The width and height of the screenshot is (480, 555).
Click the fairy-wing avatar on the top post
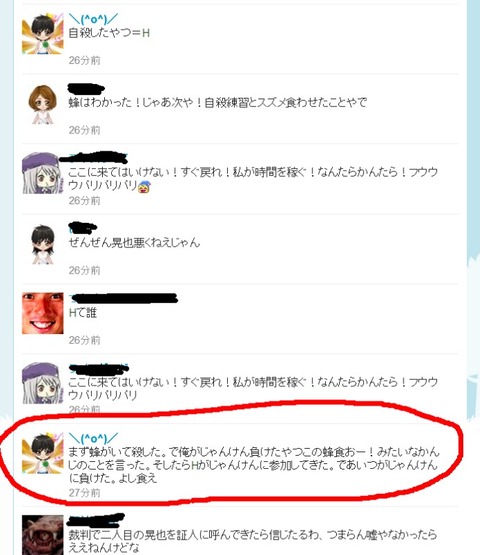click(x=42, y=34)
